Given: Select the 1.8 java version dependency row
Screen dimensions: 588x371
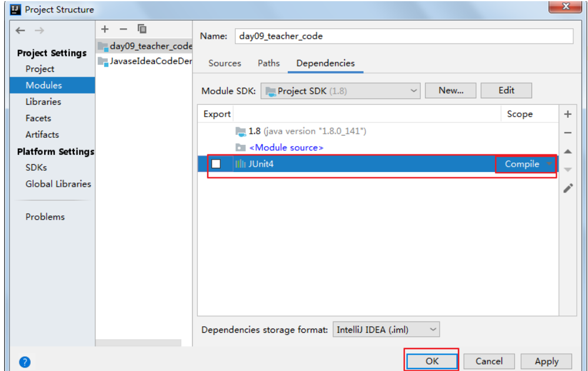Looking at the screenshot, I should tap(378, 131).
